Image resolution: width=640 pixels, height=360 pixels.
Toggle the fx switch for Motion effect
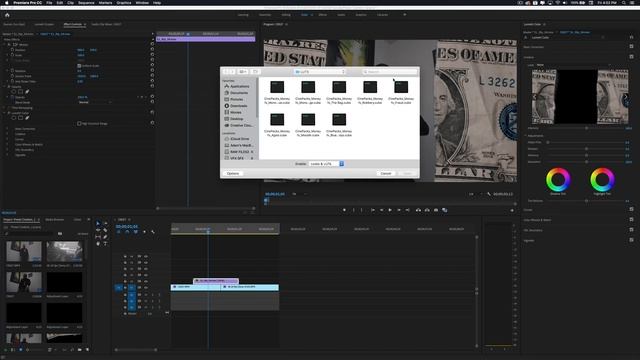[x=9, y=44]
